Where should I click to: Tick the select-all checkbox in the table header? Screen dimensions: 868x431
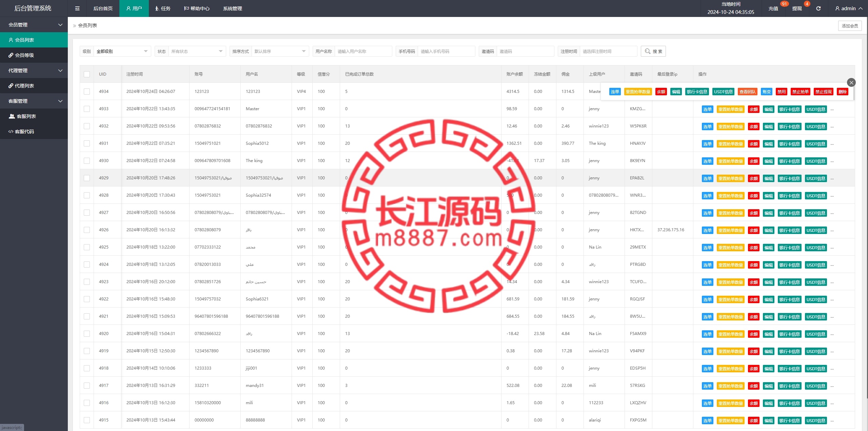(x=87, y=74)
